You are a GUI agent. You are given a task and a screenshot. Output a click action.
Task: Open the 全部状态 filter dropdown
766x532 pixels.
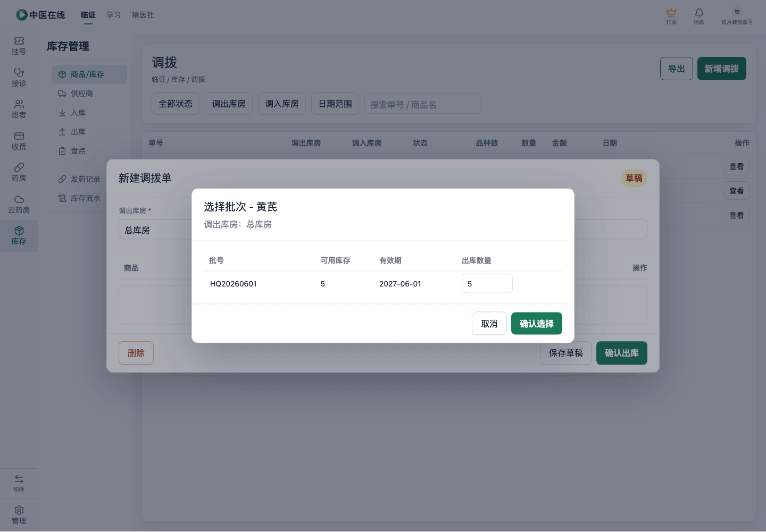tap(176, 104)
